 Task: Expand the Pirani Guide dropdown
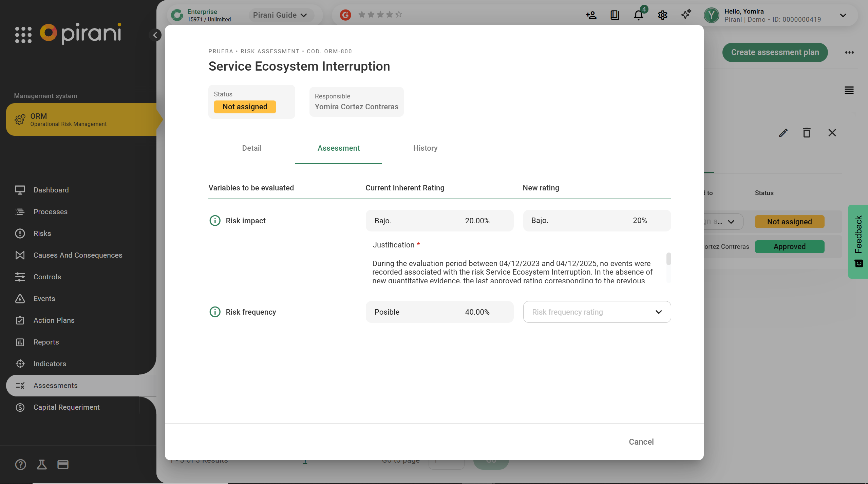click(280, 15)
